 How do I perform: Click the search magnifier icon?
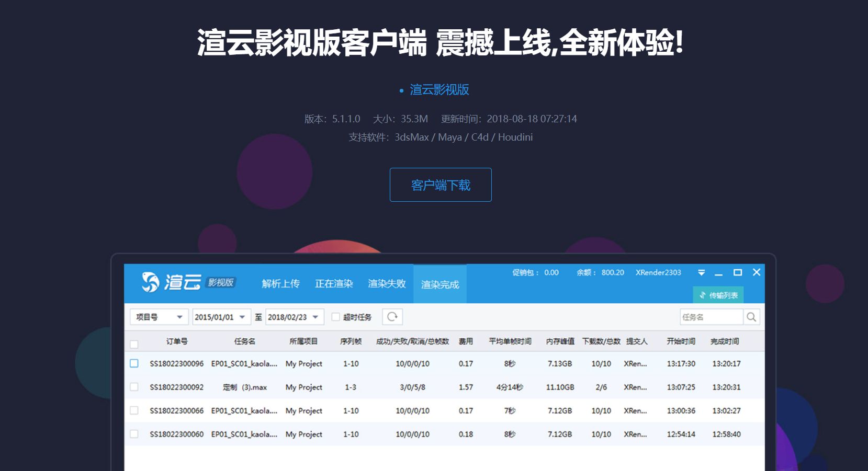[x=751, y=317]
